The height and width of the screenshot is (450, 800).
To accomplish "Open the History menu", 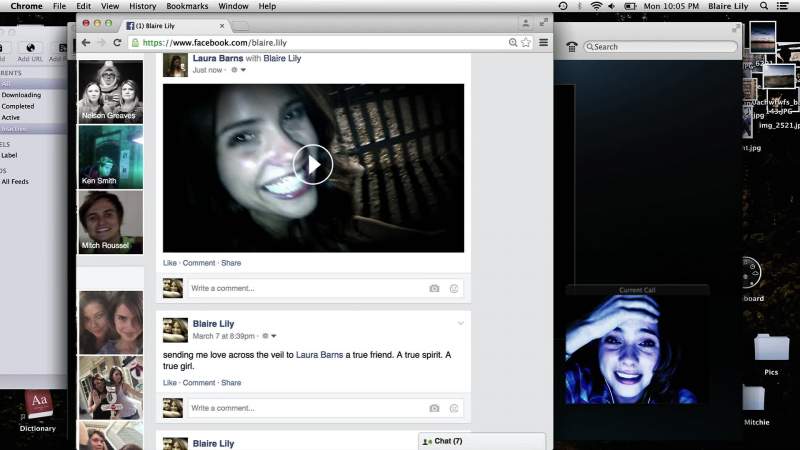I will tap(142, 6).
